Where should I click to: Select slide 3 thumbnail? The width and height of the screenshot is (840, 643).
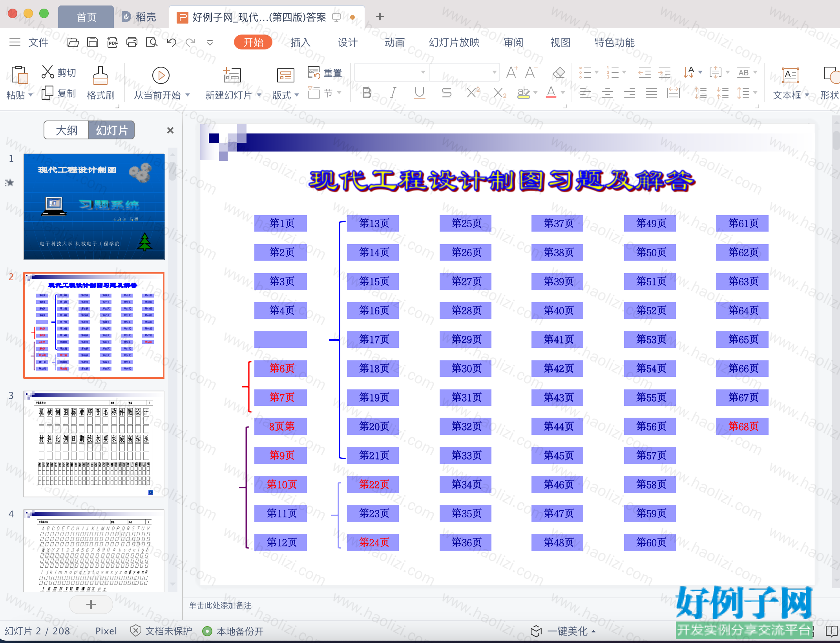pyautogui.click(x=94, y=444)
